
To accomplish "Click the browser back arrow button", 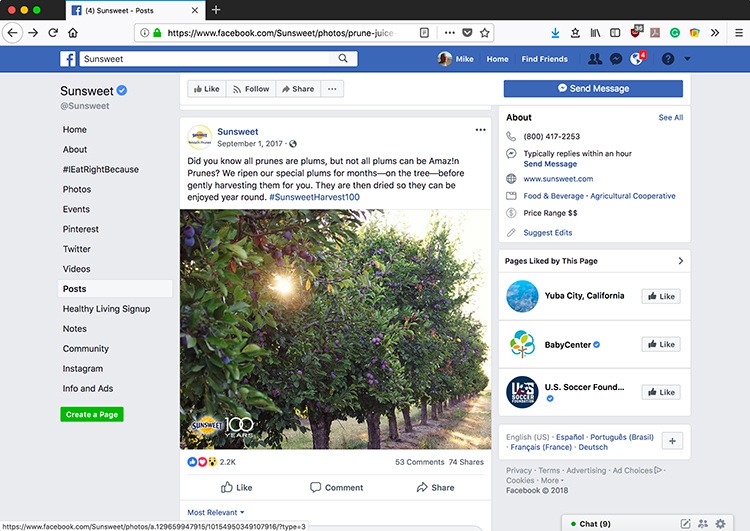I will [12, 33].
